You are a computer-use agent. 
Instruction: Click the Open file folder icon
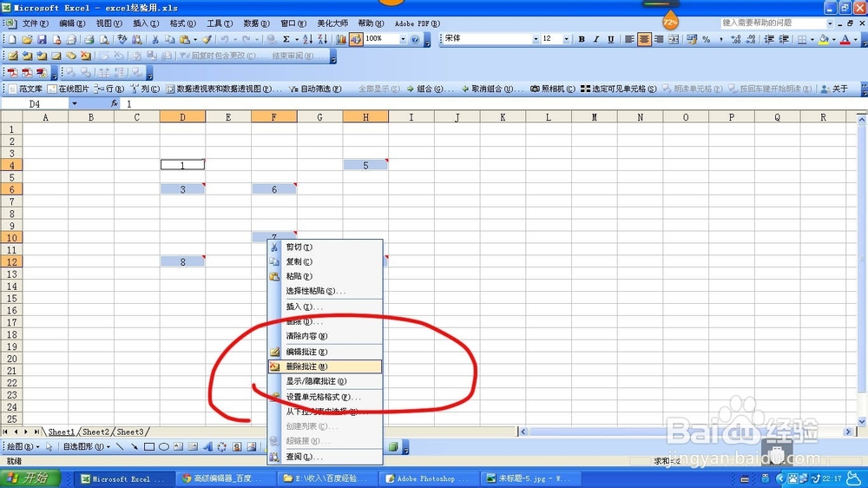(27, 39)
